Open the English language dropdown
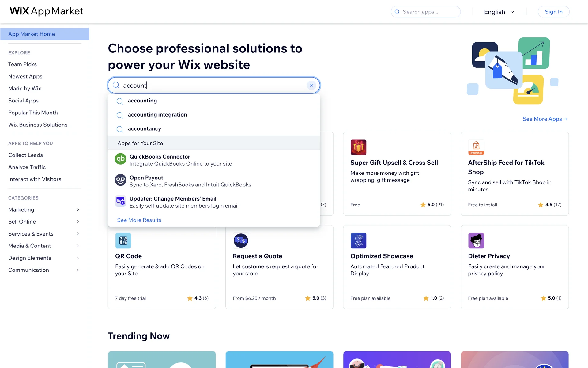 tap(499, 12)
